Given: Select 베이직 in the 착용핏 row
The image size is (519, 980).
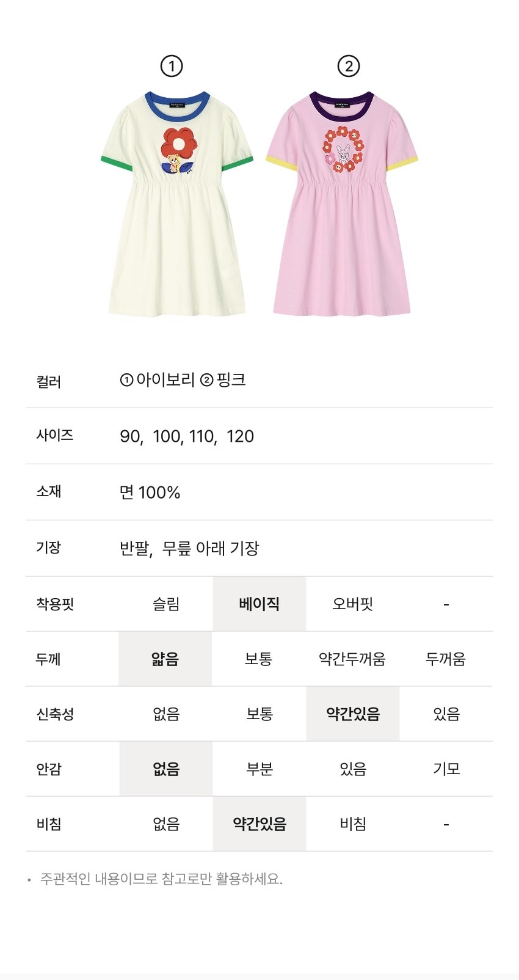Looking at the screenshot, I should pyautogui.click(x=259, y=604).
